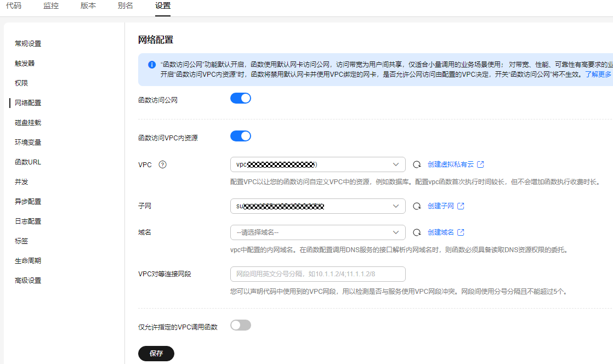Click the 保存 save button
The image size is (613, 364).
(156, 354)
